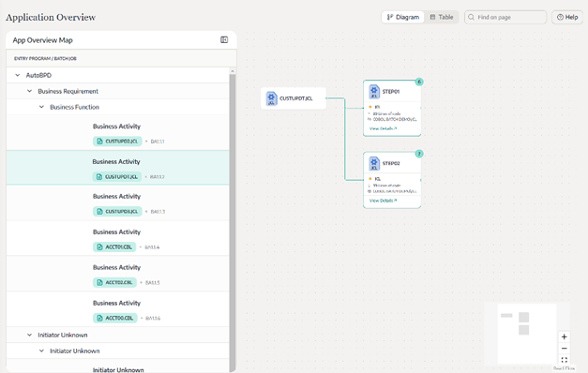Click the Application Overview page title
The width and height of the screenshot is (588, 373).
51,17
